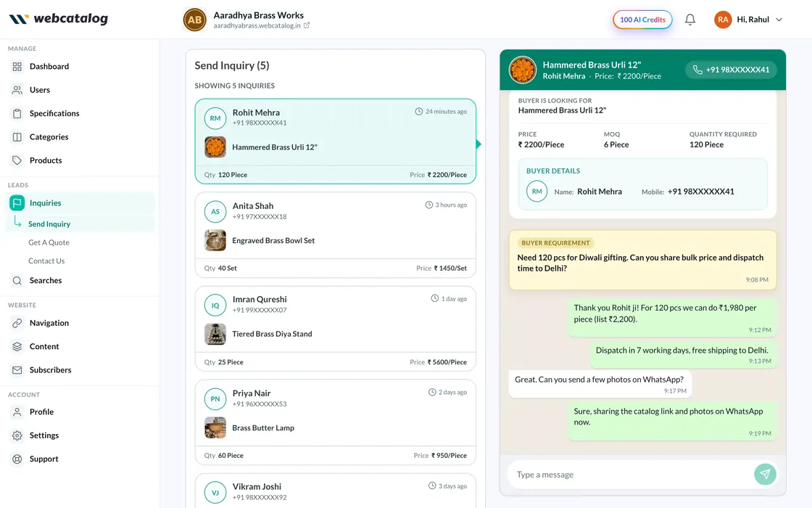
Task: Send the message with paper plane icon
Action: [x=765, y=474]
